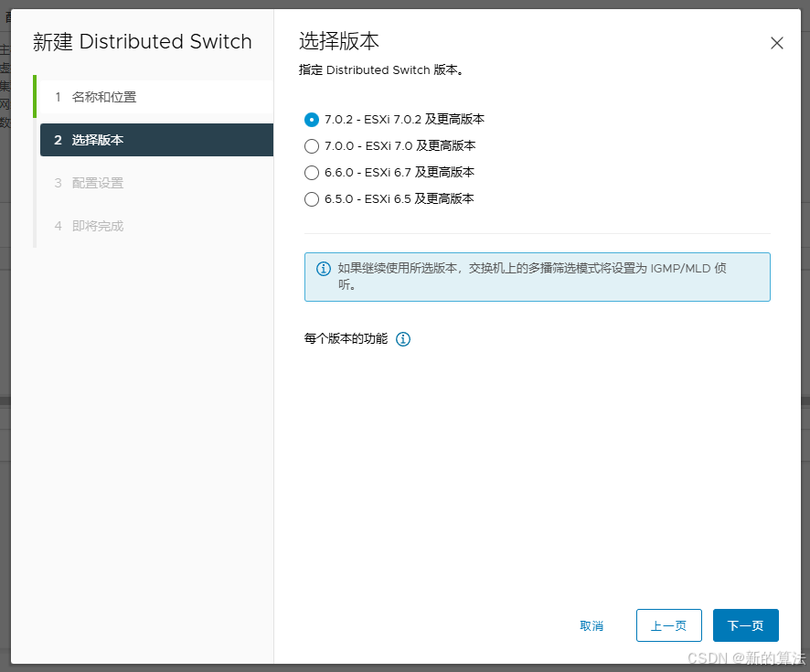This screenshot has height=672, width=810.
Task: Go to wizard step 1 名称和位置
Action: pos(156,97)
